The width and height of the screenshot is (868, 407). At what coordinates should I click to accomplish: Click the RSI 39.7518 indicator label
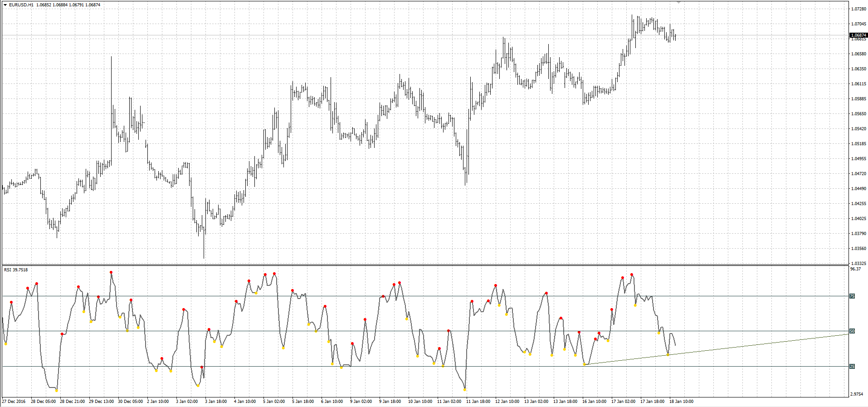(16, 270)
